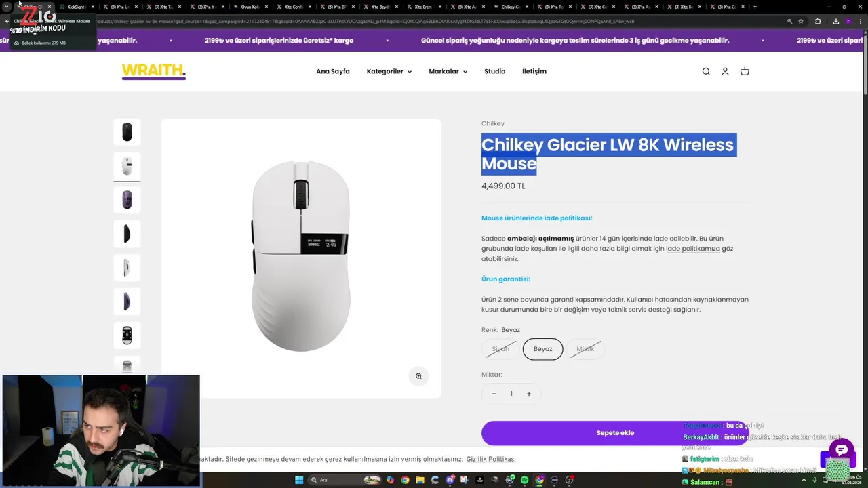Select the Beyaz color option
The height and width of the screenshot is (488, 868).
click(542, 349)
